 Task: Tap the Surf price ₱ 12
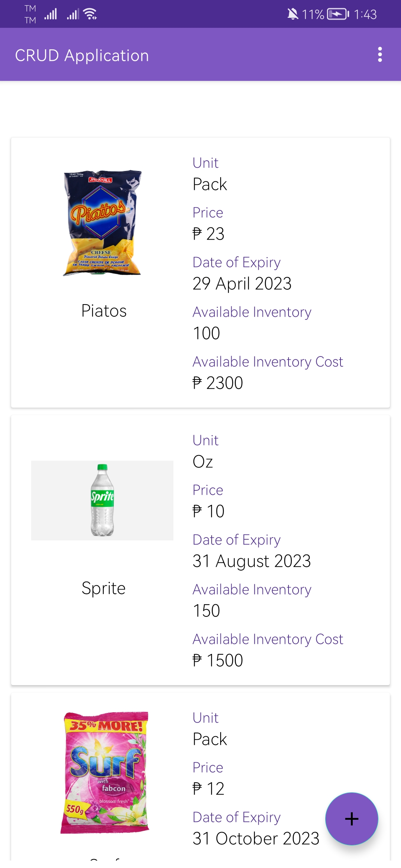point(208,789)
